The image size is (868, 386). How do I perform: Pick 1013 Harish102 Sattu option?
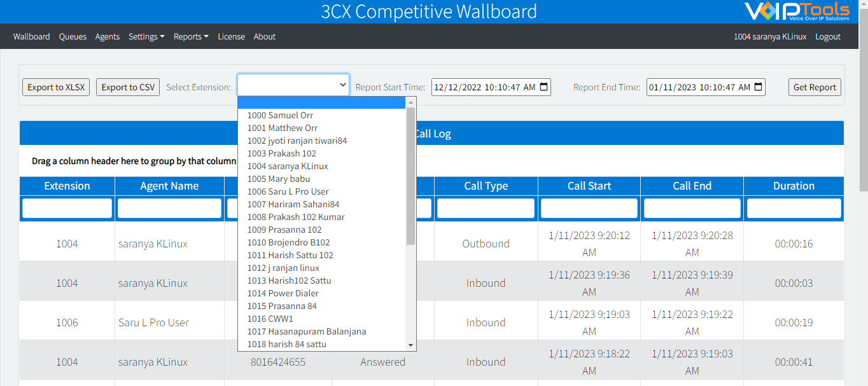322,280
